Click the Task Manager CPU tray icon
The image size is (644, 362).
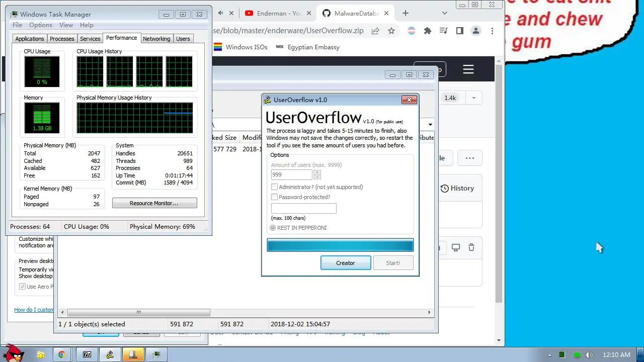(562, 355)
